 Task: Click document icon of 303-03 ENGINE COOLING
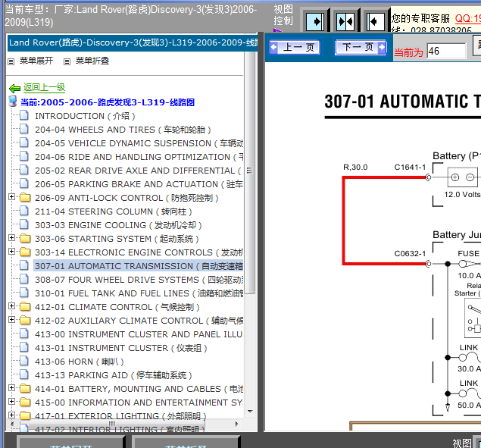(24, 224)
